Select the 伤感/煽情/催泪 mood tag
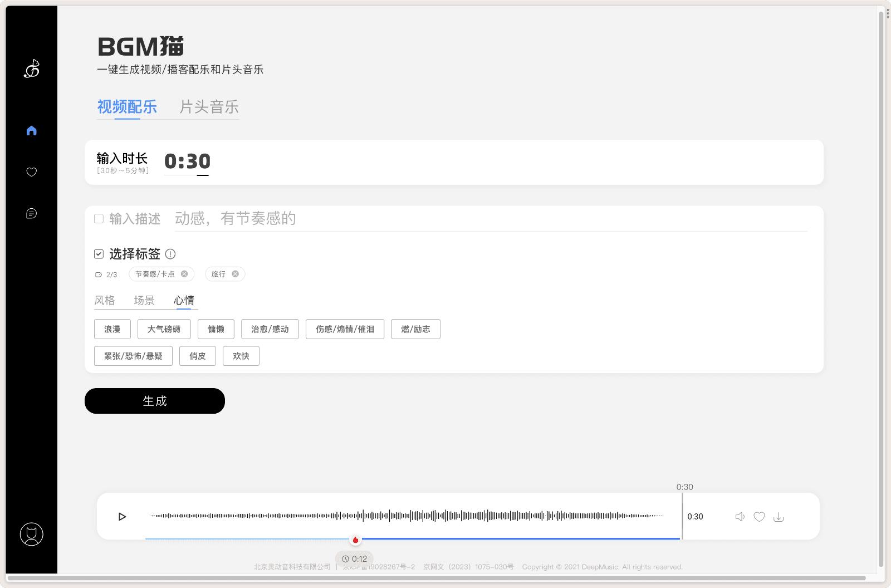 tap(345, 329)
